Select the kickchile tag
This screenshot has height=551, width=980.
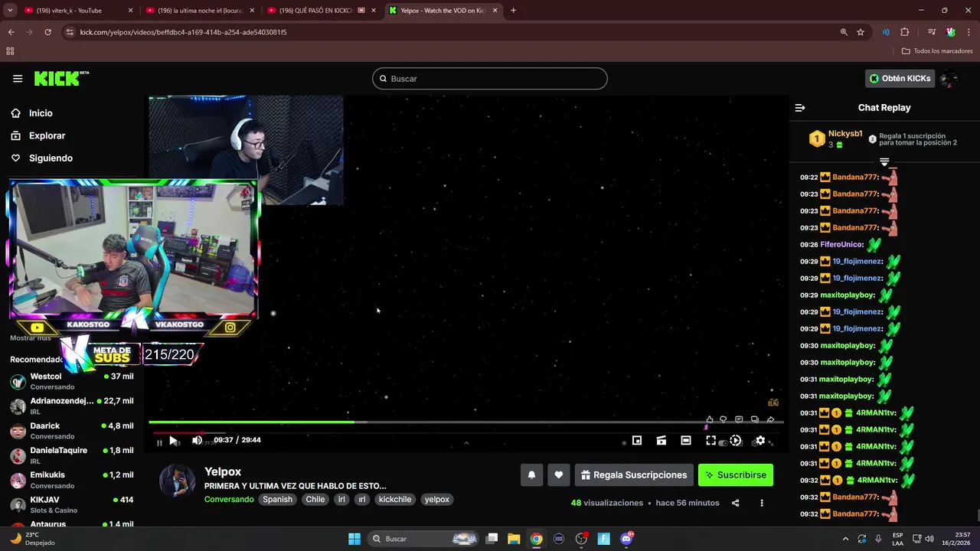pos(395,500)
